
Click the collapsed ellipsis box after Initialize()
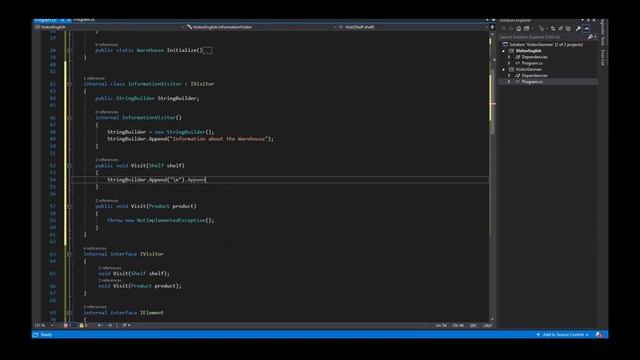(x=207, y=51)
